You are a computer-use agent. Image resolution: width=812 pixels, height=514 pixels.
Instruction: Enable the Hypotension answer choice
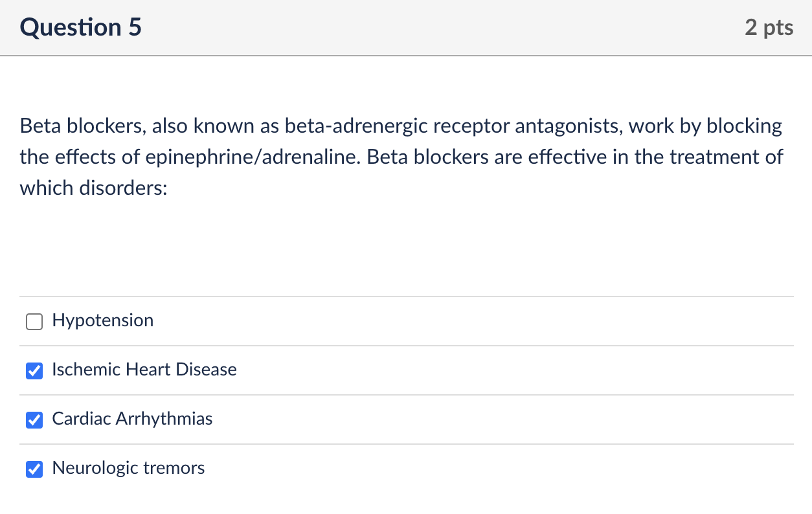click(34, 321)
